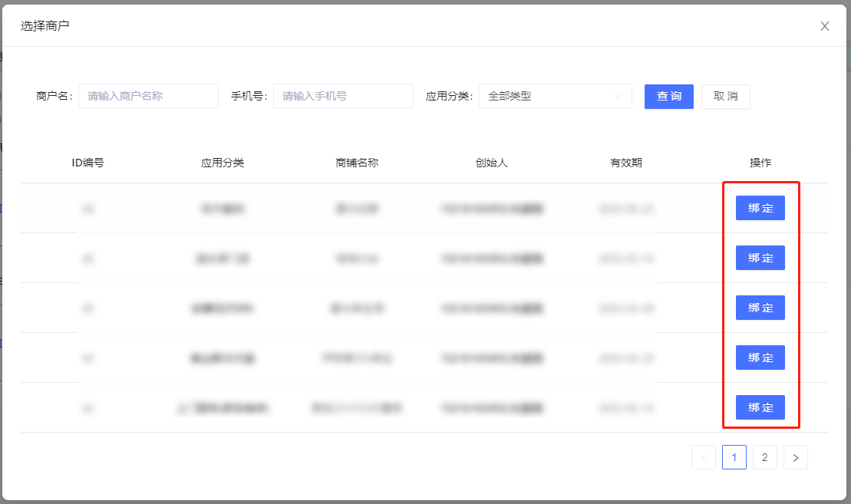Viewport: 851px width, 504px height.
Task: Select page 1 in the pagination
Action: (x=734, y=457)
